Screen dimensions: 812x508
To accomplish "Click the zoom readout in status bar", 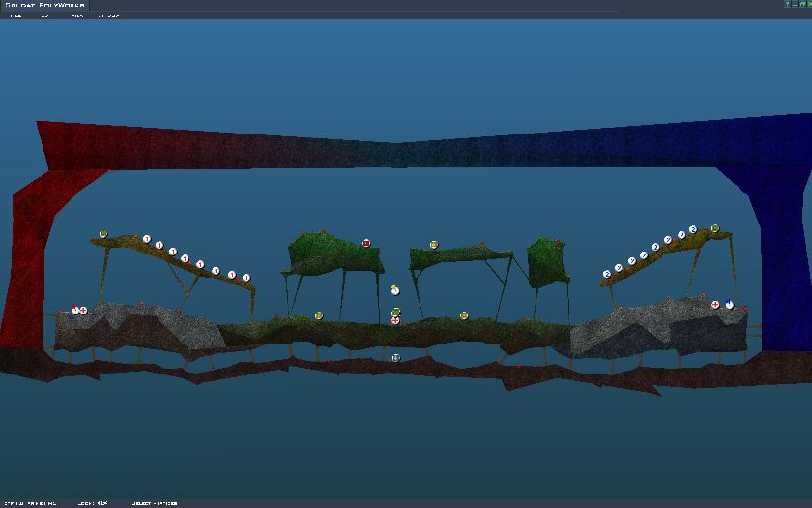I will point(95,503).
